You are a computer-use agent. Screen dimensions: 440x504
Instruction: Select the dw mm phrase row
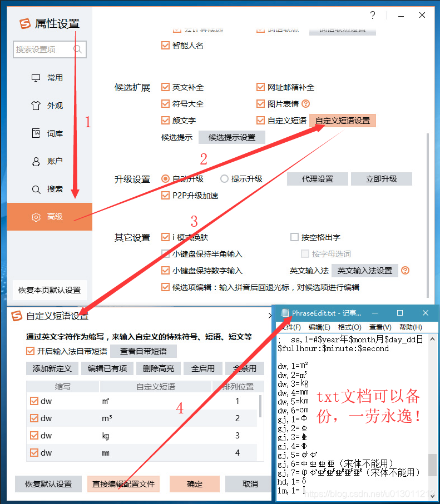(x=142, y=452)
